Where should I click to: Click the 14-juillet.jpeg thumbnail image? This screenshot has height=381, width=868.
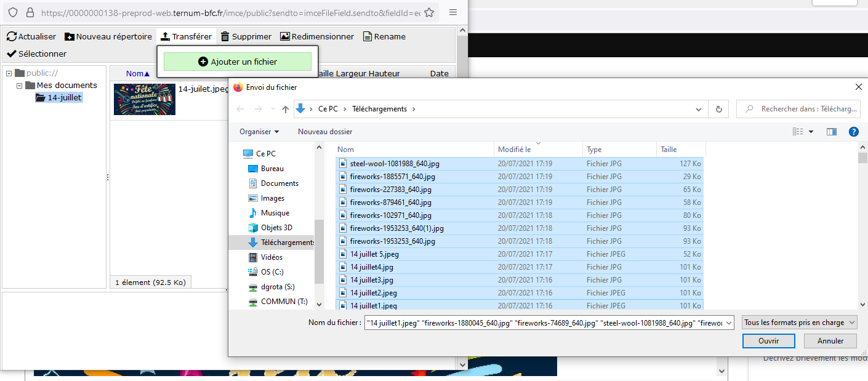point(145,99)
